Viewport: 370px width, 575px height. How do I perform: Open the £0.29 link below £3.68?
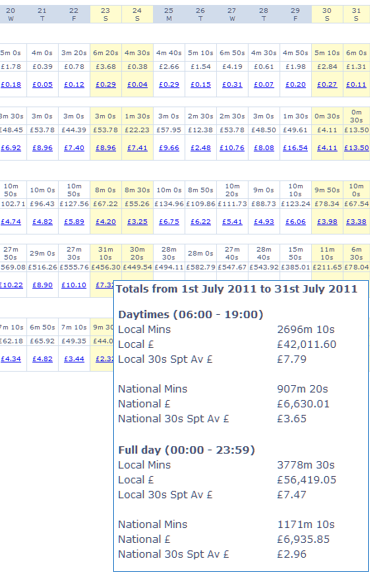[x=106, y=84]
